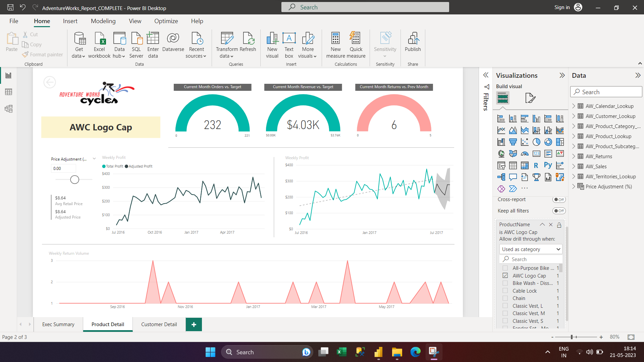Open SQL Server connector
The height and width of the screenshot is (362, 644).
pyautogui.click(x=136, y=45)
